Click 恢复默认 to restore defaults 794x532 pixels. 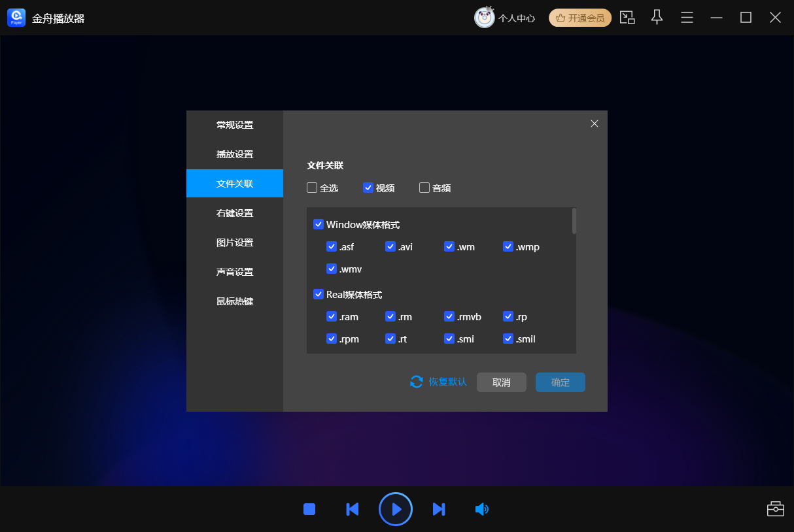point(439,382)
